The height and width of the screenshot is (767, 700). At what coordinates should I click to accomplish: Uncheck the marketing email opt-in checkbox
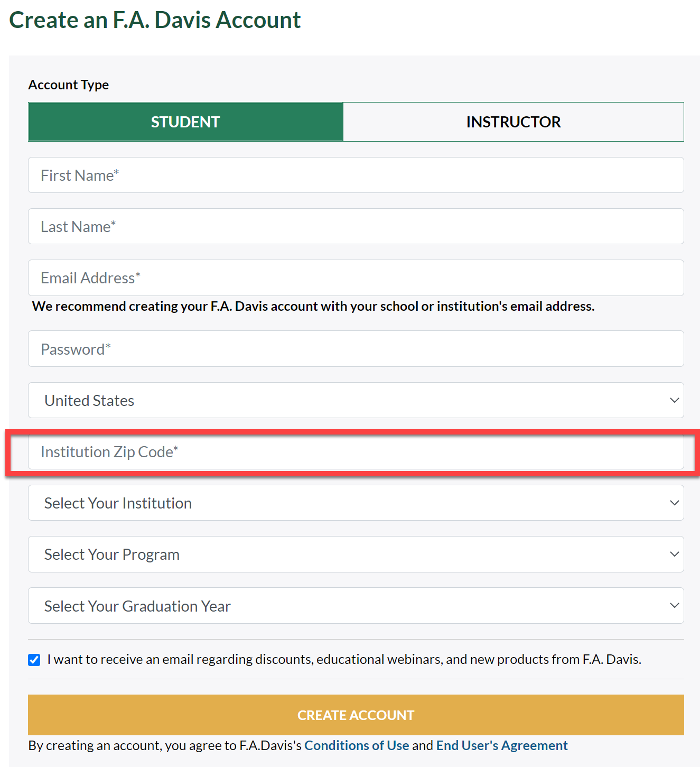coord(34,660)
